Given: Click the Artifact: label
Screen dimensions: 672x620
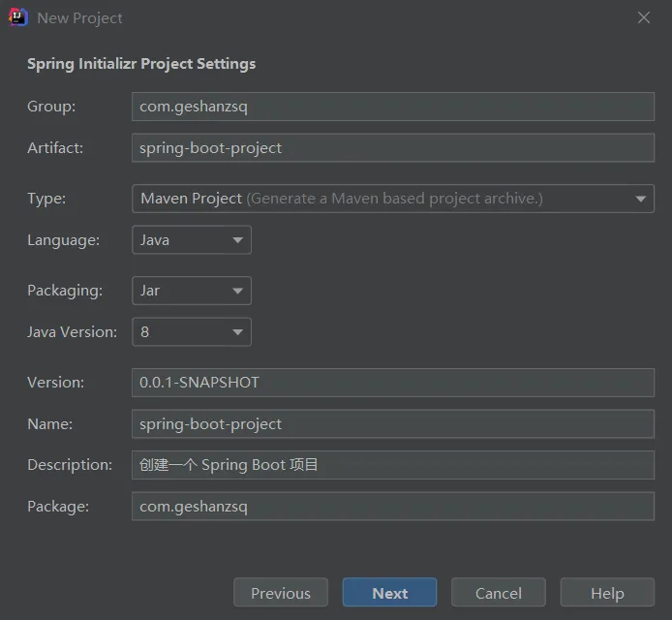Looking at the screenshot, I should 55,148.
